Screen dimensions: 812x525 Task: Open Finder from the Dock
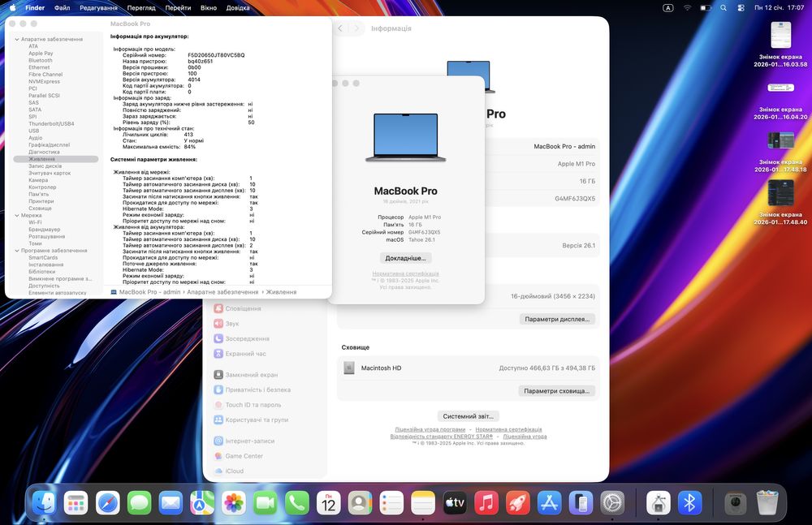(x=45, y=502)
